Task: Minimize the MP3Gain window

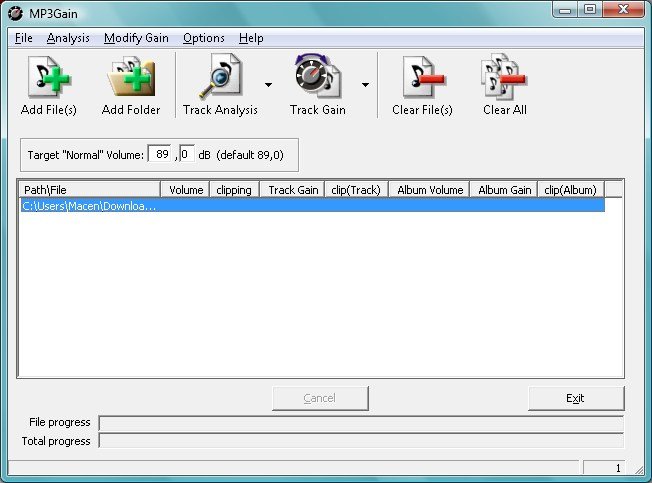Action: click(565, 10)
